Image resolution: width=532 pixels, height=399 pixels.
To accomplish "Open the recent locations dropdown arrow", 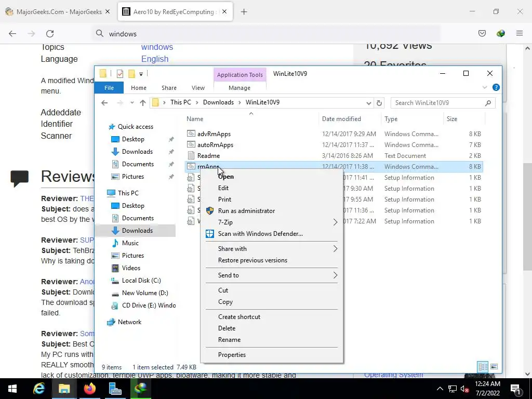I will (x=132, y=103).
